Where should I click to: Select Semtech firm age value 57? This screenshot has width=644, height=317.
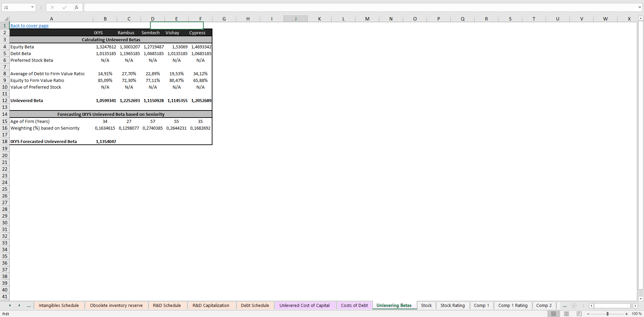click(153, 121)
